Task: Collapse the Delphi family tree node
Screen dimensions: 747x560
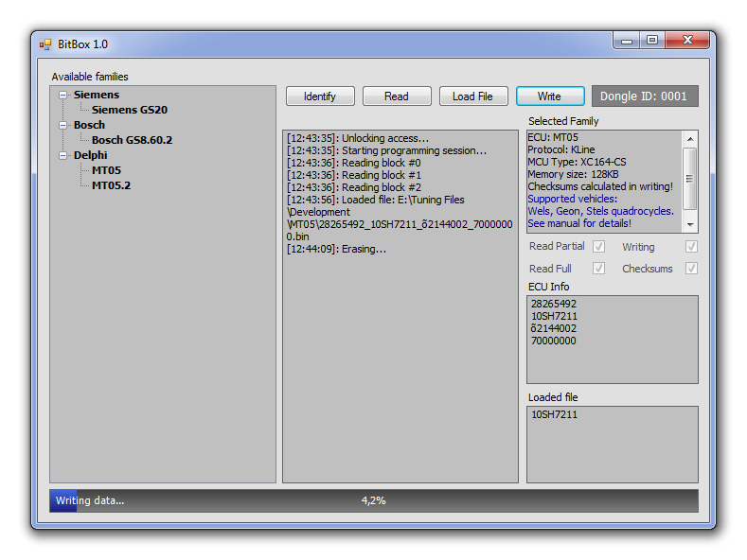Action: click(x=63, y=155)
